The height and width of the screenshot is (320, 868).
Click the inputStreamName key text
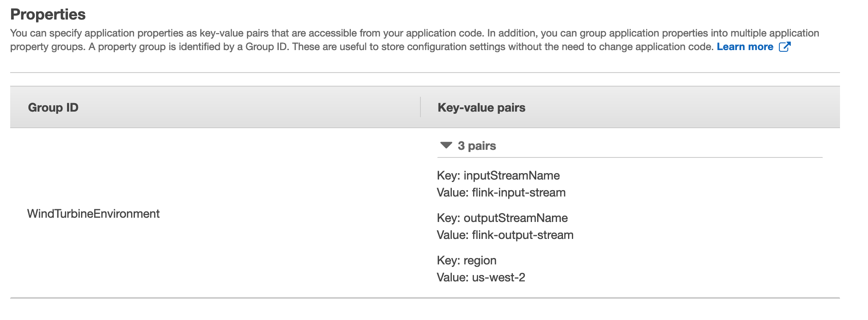tap(512, 175)
